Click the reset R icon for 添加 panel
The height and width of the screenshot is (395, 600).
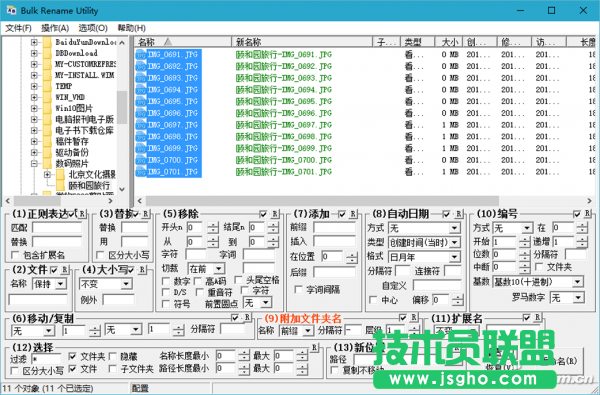click(353, 214)
